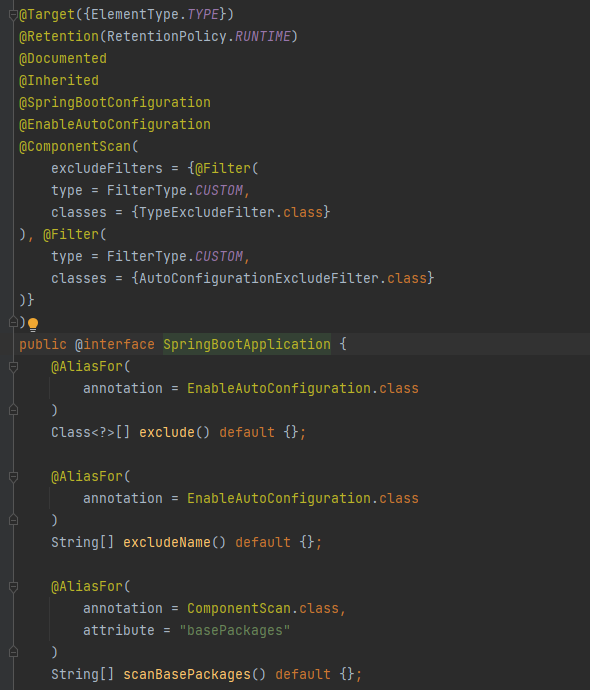This screenshot has width=590, height=690.
Task: Collapse the @AliasFor block containing basePackages attribute
Action: coord(13,587)
